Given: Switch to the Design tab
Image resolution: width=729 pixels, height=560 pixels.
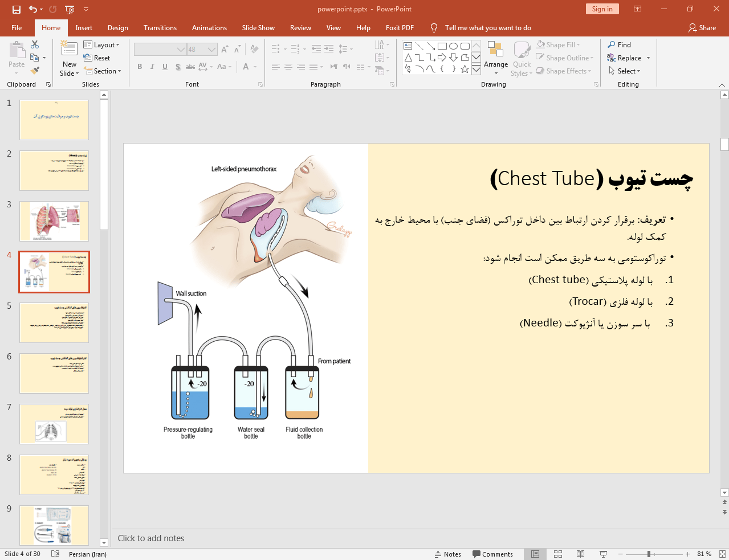Looking at the screenshot, I should pos(118,28).
